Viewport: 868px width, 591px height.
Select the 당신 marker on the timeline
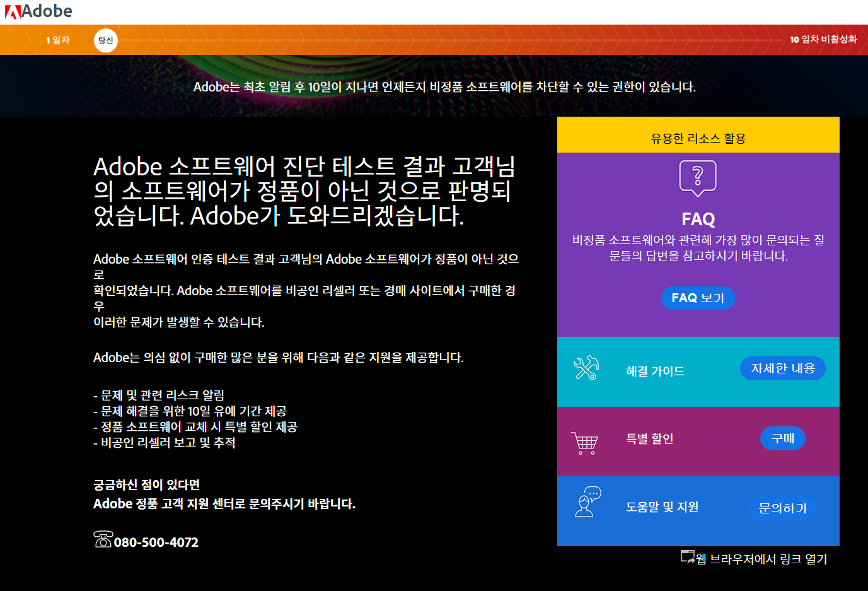(x=106, y=40)
